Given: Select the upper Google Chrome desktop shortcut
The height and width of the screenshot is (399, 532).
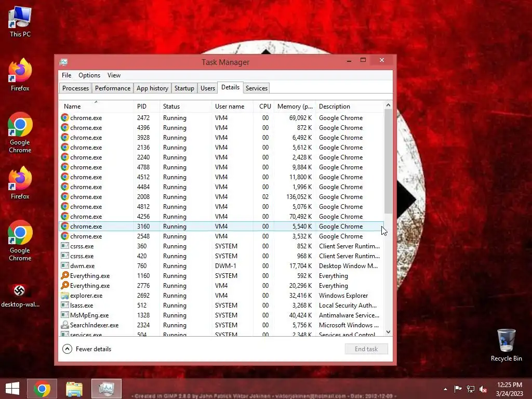Looking at the screenshot, I should point(20,132).
